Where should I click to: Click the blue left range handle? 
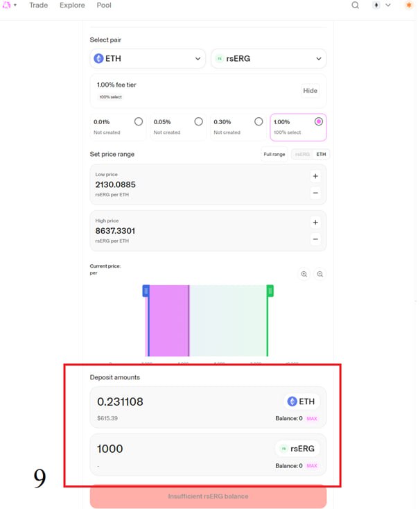[146, 291]
